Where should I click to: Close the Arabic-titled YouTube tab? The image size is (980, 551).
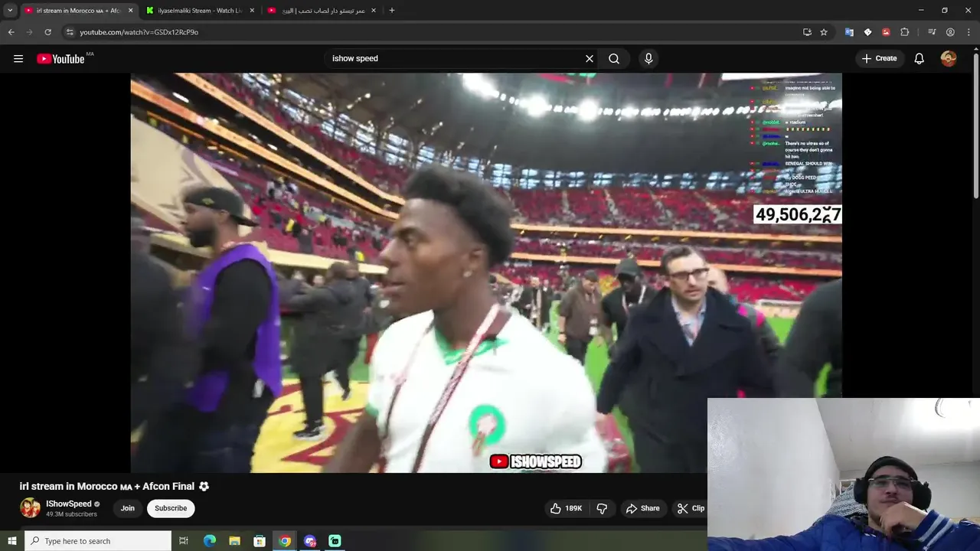(x=374, y=11)
